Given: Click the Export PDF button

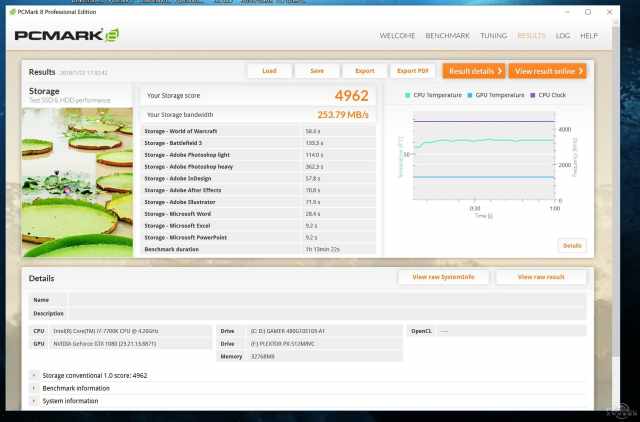Looking at the screenshot, I should click(x=413, y=71).
